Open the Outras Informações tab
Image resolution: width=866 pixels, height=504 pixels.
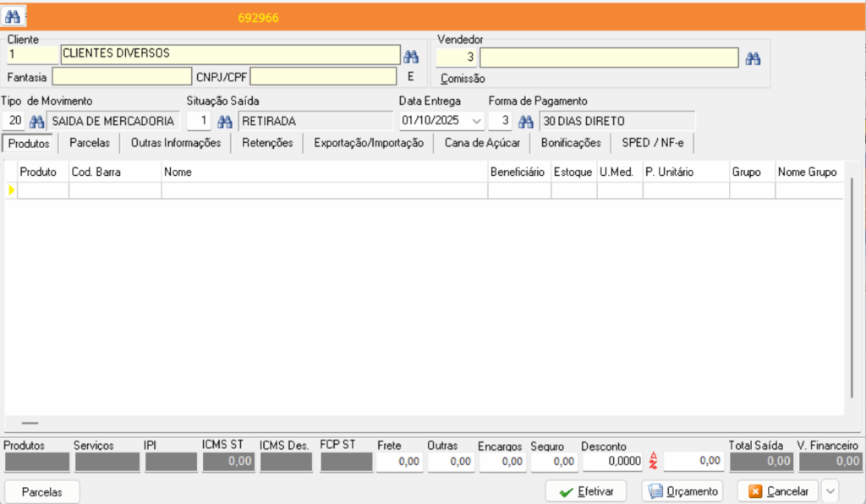[176, 143]
